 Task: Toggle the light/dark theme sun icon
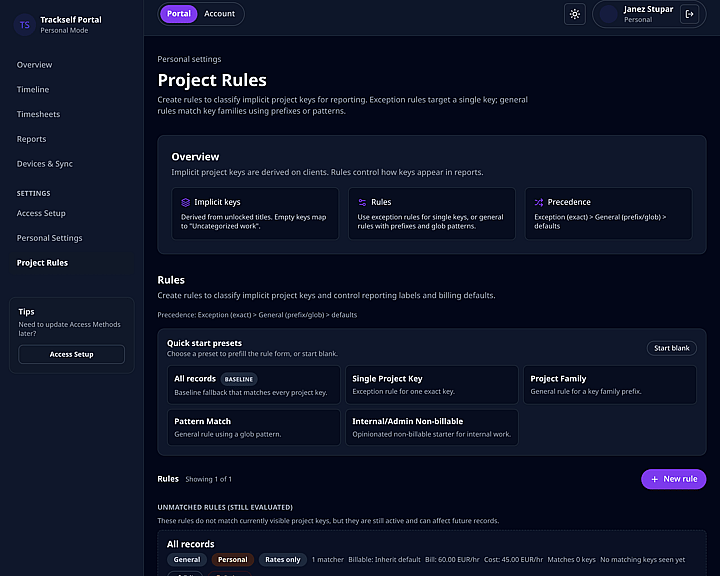[x=574, y=14]
